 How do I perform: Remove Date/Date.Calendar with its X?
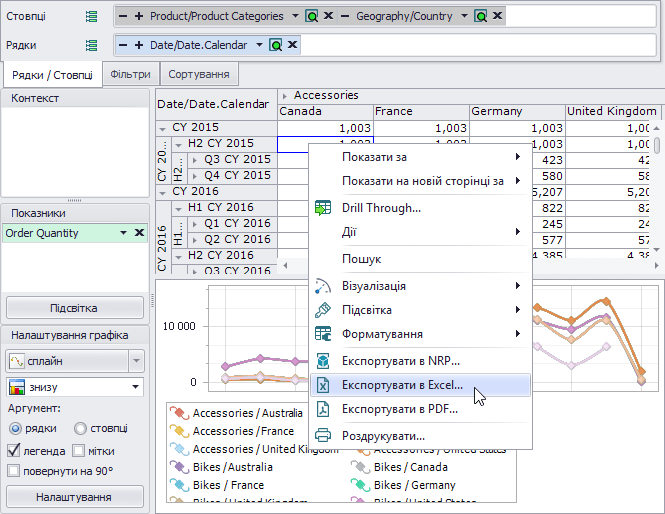click(x=293, y=45)
